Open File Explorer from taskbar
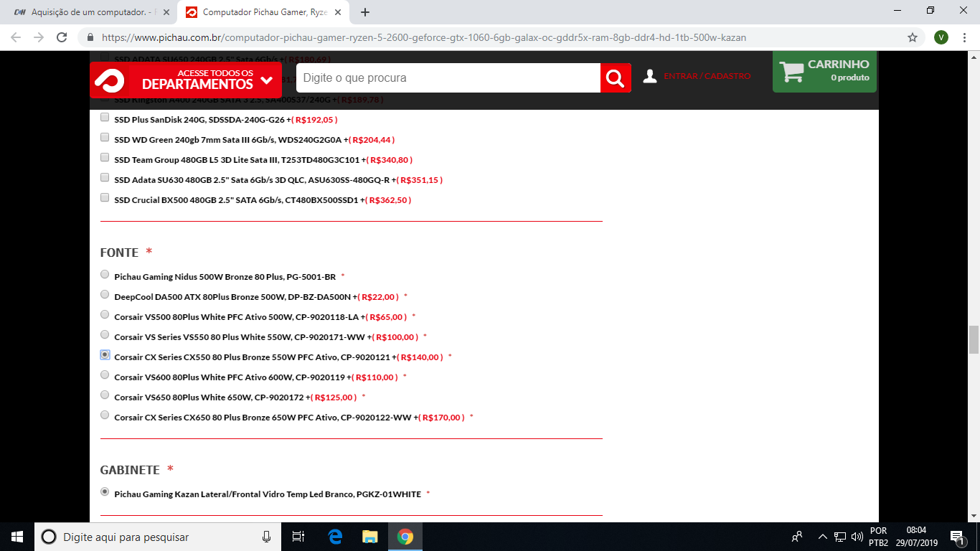The width and height of the screenshot is (980, 551). point(369,537)
